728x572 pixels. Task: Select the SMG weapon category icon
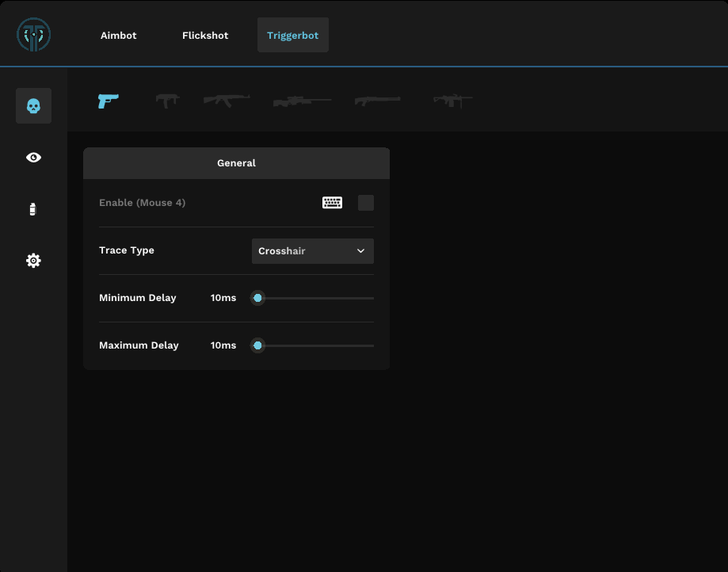tap(167, 101)
